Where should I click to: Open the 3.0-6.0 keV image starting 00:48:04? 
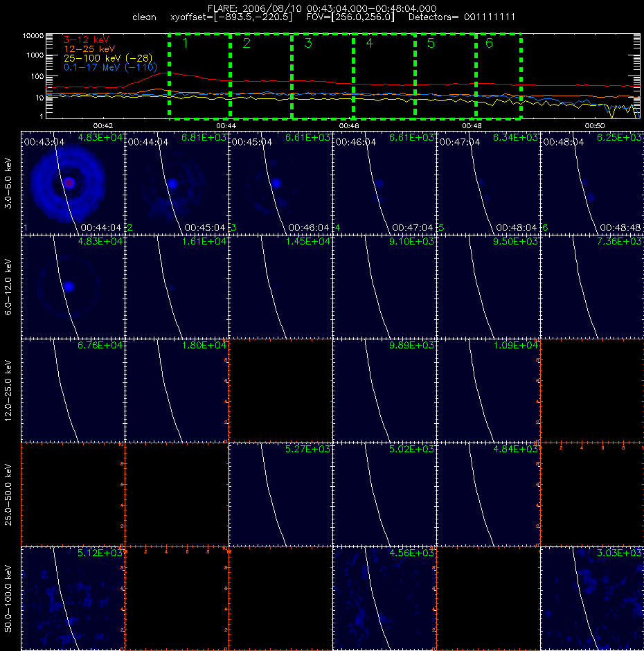(592, 183)
